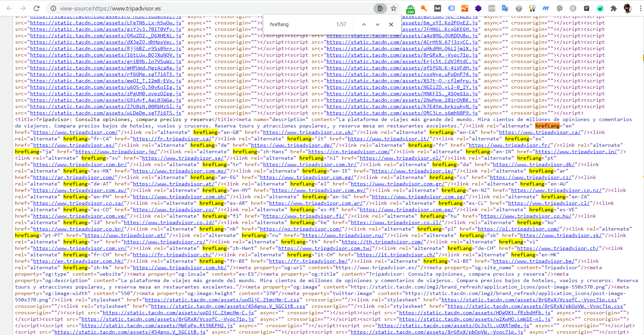This screenshot has width=644, height=335.
Task: Open the www.tripadvisor.com.gr link
Action: pyautogui.click(x=398, y=184)
